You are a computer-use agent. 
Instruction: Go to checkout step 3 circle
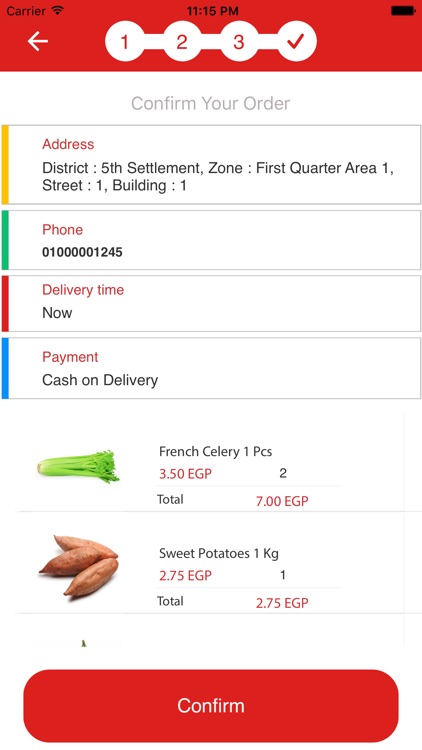coord(239,42)
